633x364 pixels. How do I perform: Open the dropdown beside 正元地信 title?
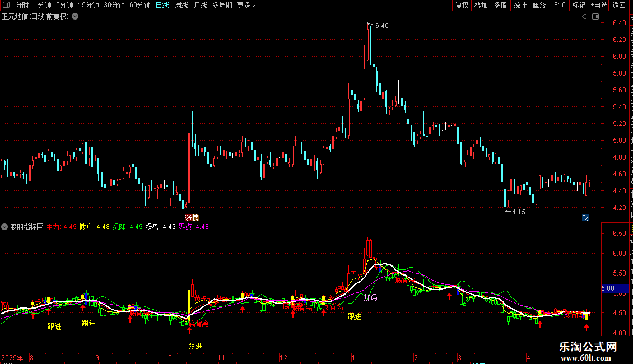click(75, 17)
